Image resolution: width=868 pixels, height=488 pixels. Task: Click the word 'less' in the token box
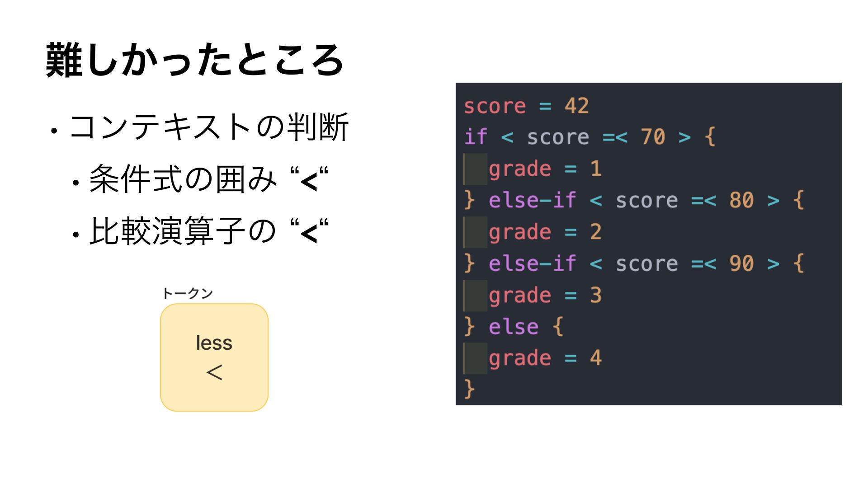pos(214,343)
